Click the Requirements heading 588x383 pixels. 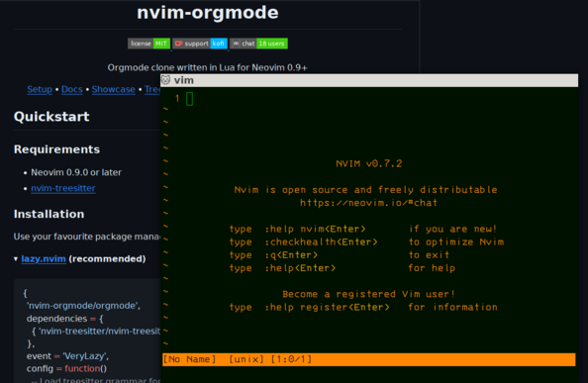coord(56,149)
